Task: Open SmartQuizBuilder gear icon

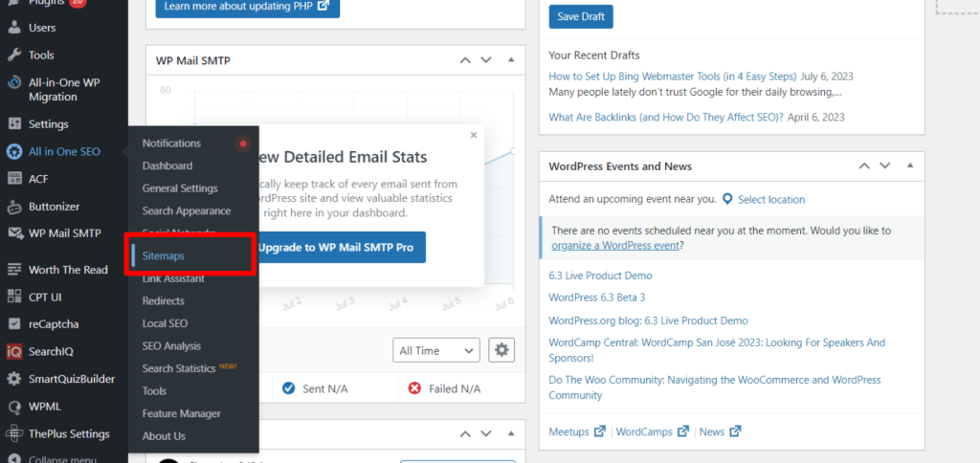Action: click(x=14, y=379)
